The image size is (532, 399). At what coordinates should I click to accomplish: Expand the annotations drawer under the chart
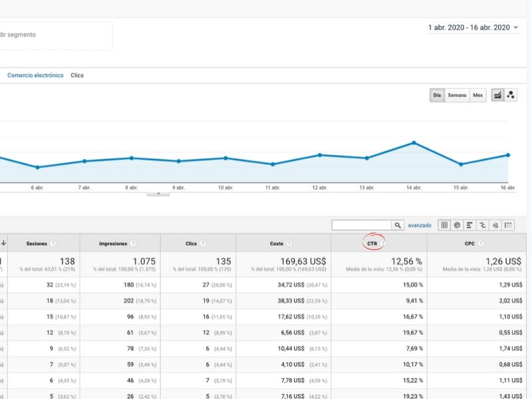pyautogui.click(x=158, y=194)
